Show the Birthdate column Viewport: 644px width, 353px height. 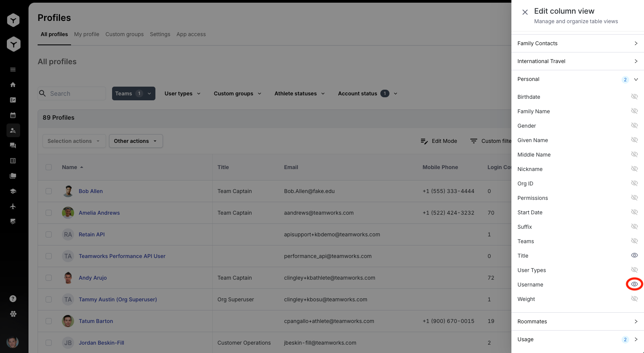coord(634,97)
